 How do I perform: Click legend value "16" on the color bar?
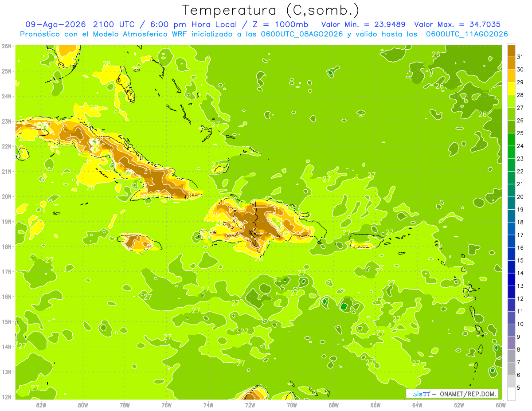pyautogui.click(x=520, y=247)
